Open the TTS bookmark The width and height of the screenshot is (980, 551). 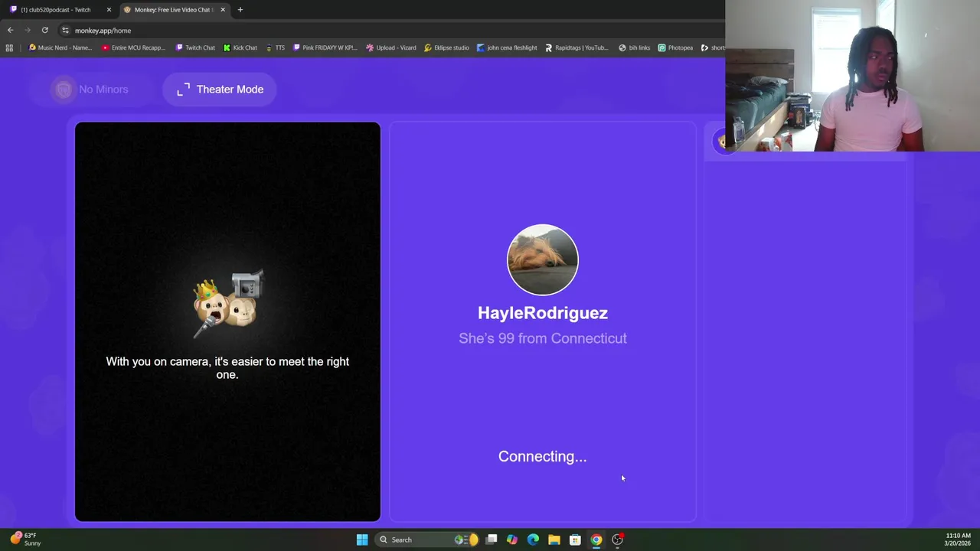point(275,47)
